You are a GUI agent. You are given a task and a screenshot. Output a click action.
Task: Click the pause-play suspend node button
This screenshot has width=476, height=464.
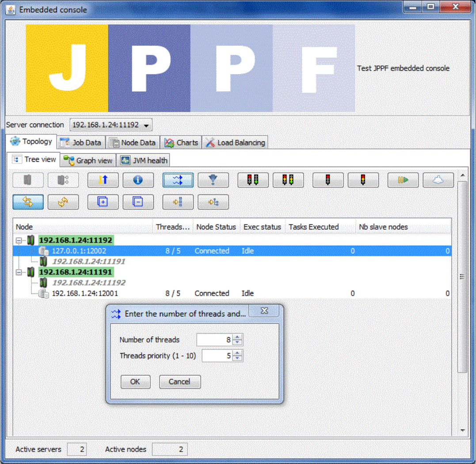tap(403, 180)
